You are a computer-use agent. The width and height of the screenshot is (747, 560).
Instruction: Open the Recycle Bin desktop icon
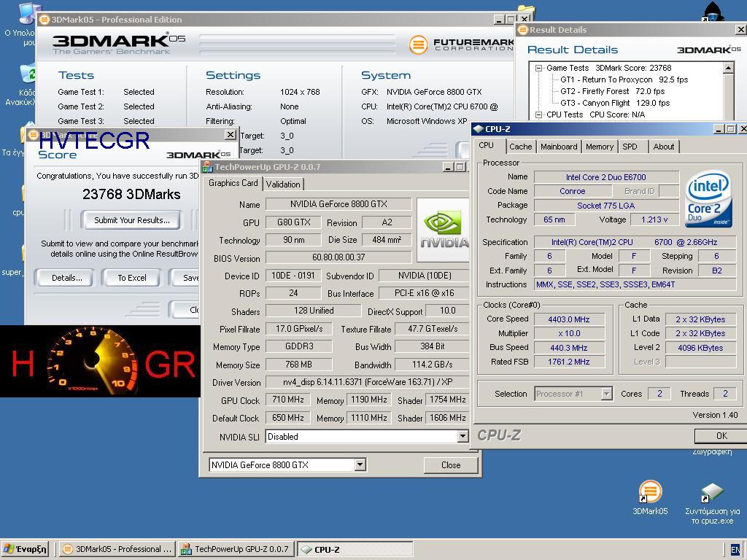point(28,75)
